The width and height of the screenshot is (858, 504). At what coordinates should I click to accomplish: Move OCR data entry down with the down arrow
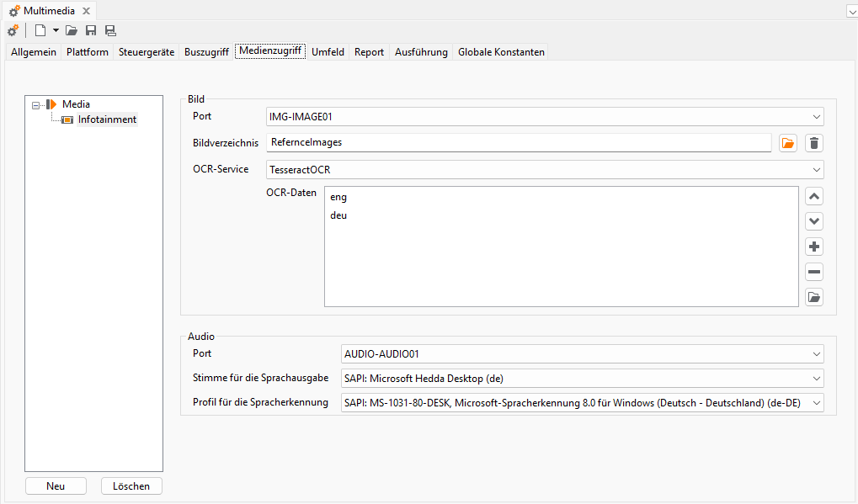pos(814,221)
